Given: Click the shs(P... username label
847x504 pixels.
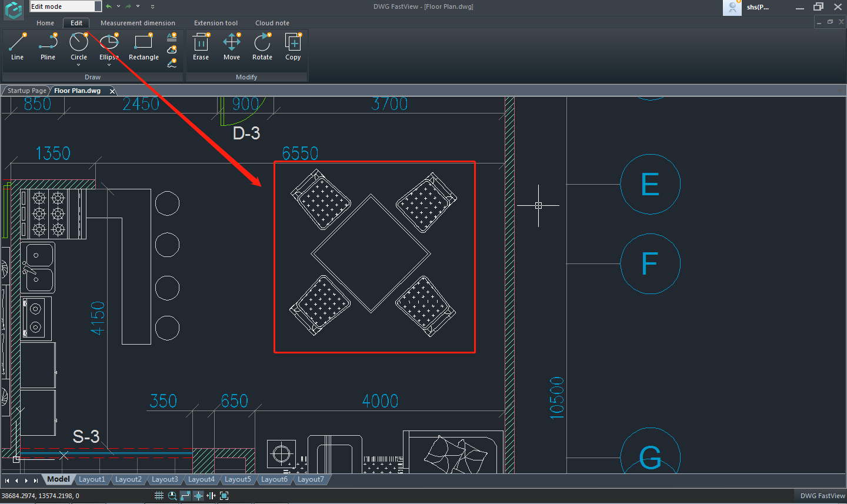Looking at the screenshot, I should coord(758,7).
